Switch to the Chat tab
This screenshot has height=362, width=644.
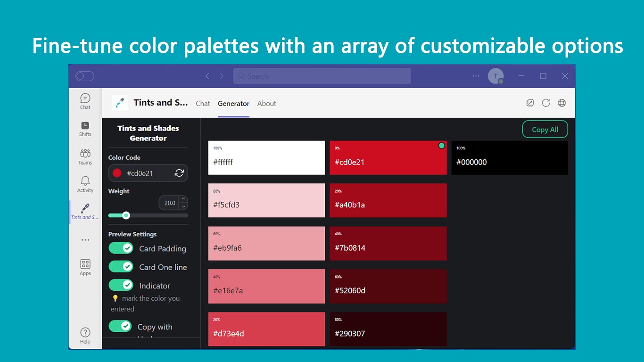tap(203, 104)
